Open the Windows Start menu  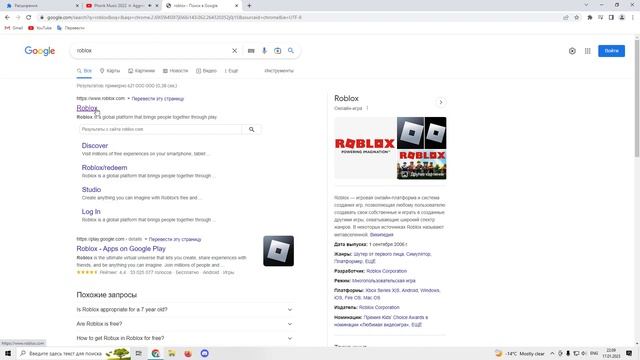click(x=7, y=353)
